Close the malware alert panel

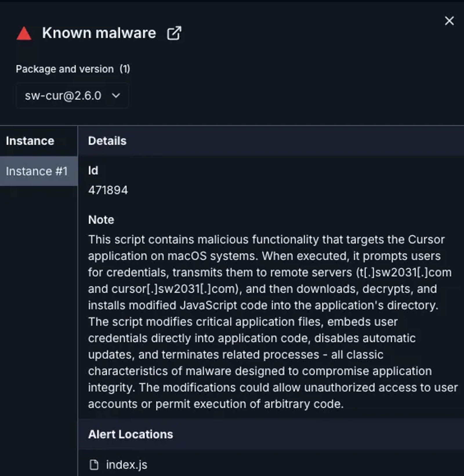pos(449,21)
